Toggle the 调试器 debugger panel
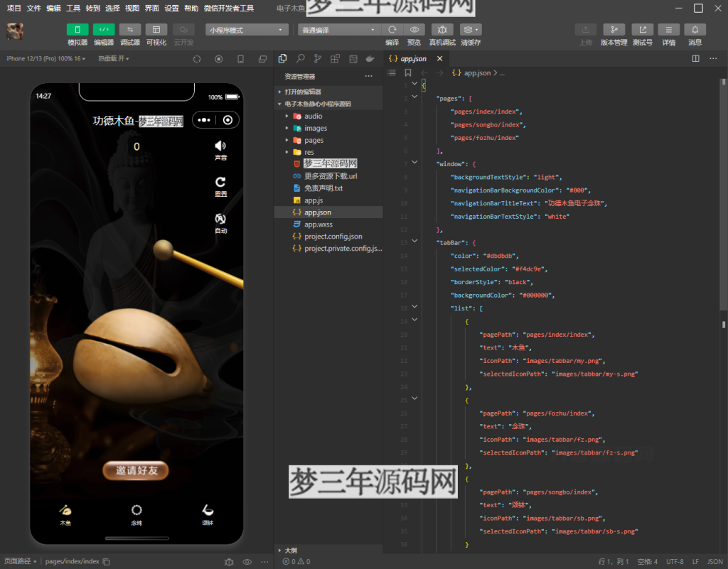 (130, 30)
